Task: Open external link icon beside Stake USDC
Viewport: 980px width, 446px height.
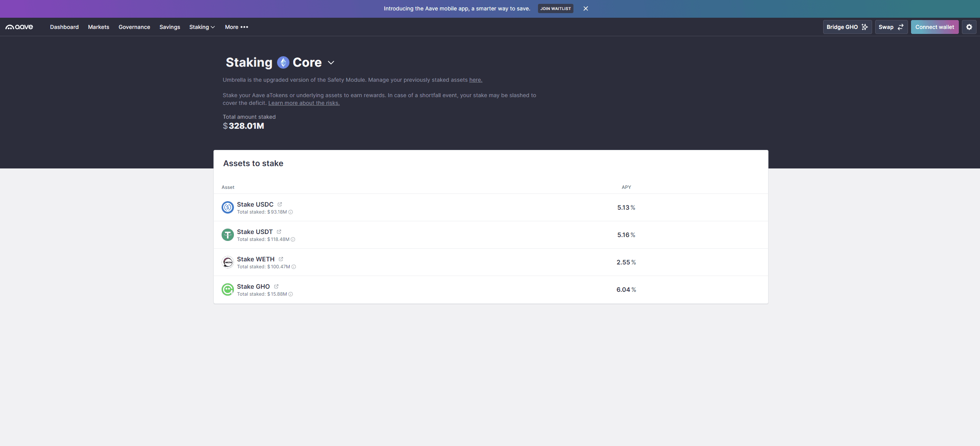Action: click(x=280, y=204)
